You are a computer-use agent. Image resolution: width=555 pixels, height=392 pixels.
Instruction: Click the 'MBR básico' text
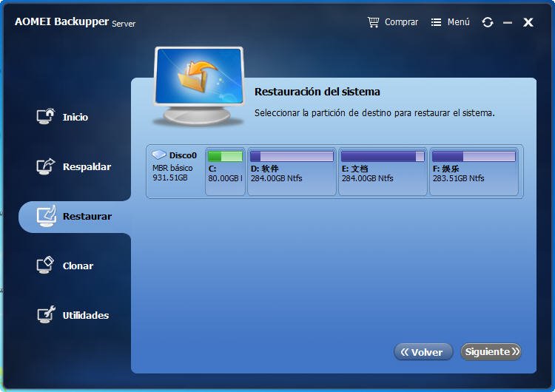(172, 168)
